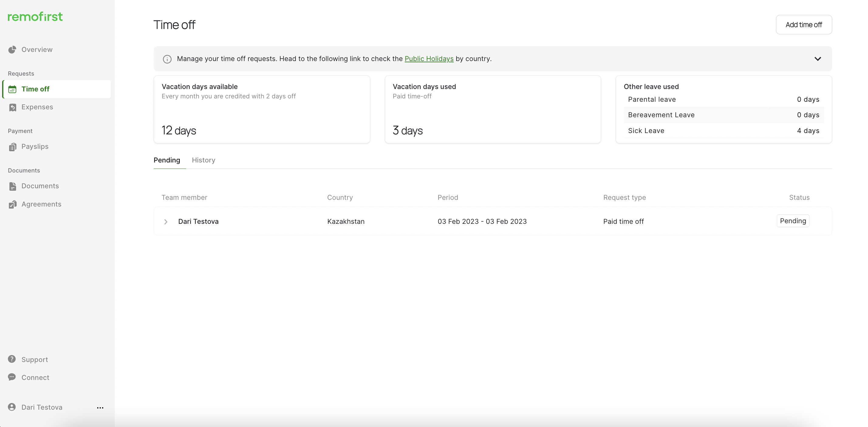Open the three-dots menu beside Dari Testova
868x427 pixels.
point(100,408)
